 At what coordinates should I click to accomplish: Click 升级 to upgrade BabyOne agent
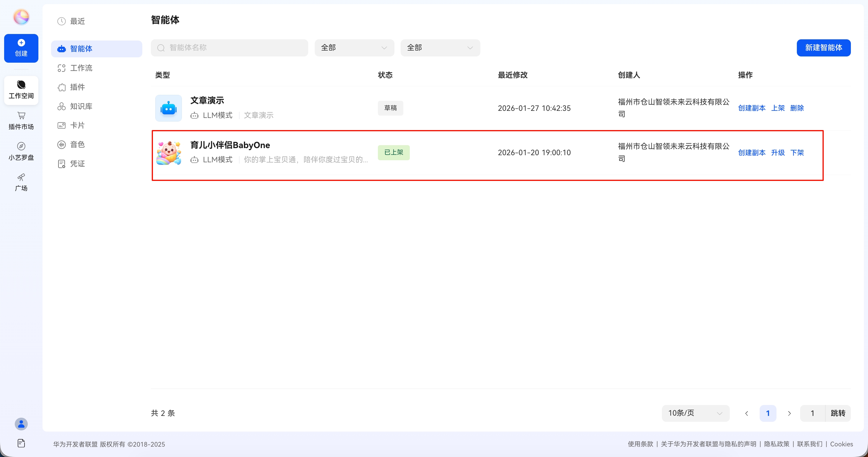(778, 153)
